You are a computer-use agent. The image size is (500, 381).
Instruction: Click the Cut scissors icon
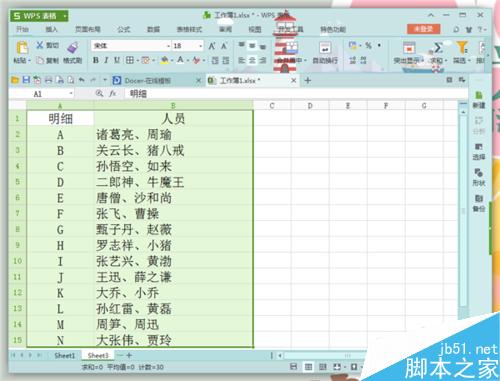40,45
